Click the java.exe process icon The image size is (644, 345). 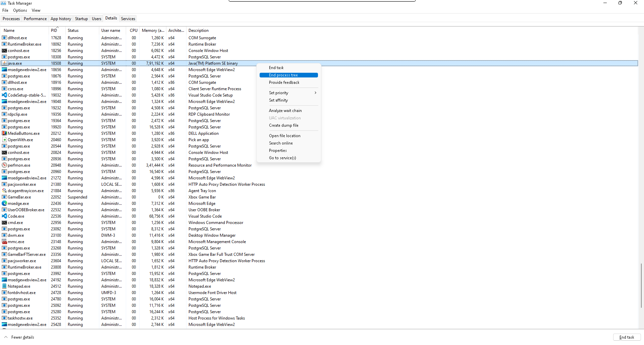tap(4, 63)
